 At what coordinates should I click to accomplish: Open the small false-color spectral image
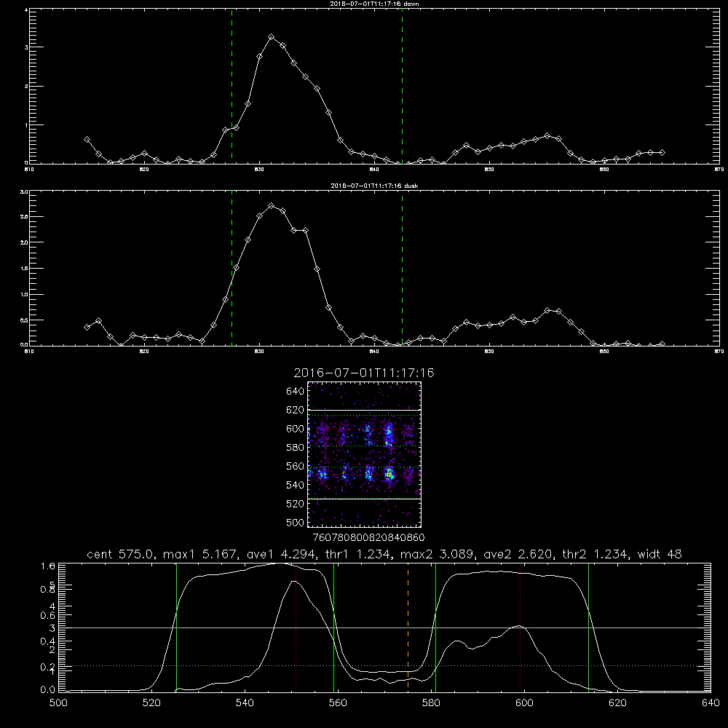365,454
